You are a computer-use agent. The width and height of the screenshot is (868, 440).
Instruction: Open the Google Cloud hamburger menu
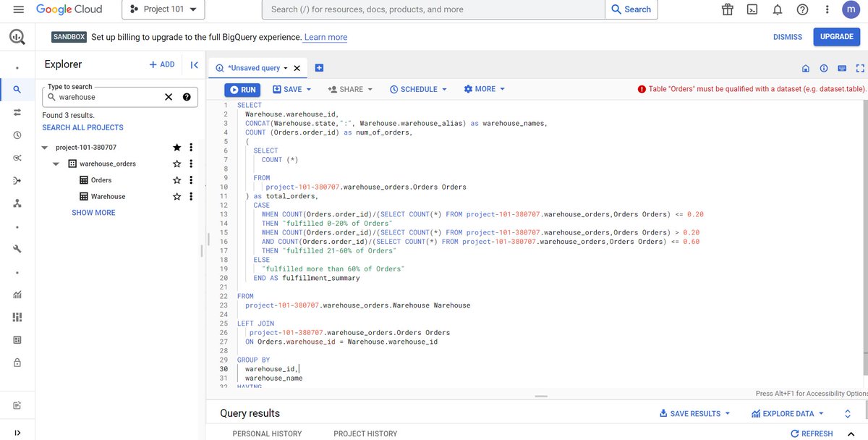tap(19, 9)
